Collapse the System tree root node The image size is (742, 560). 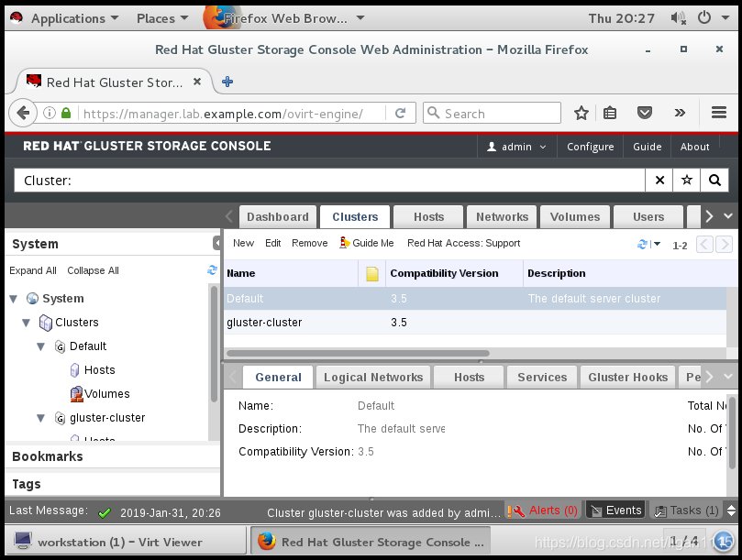pos(13,299)
